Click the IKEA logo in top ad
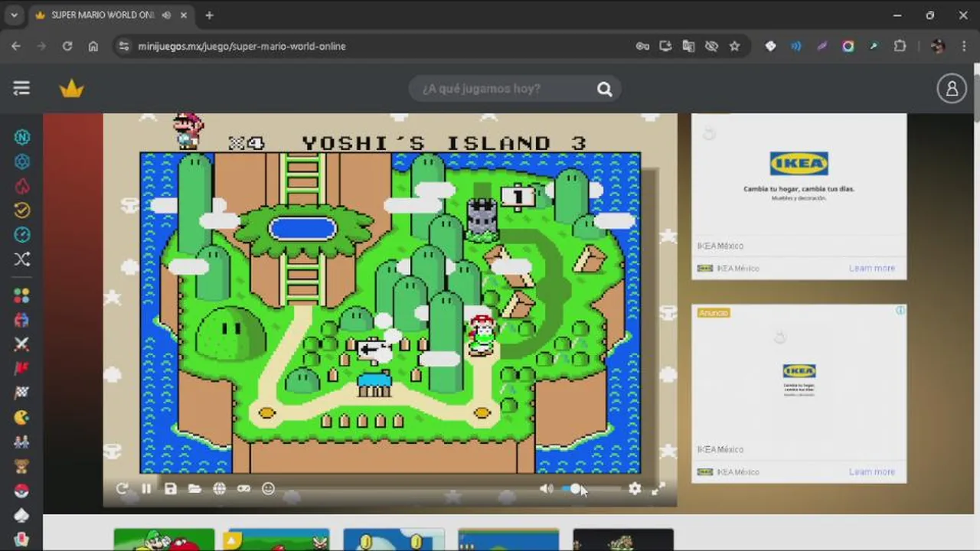This screenshot has width=980, height=551. tap(799, 163)
